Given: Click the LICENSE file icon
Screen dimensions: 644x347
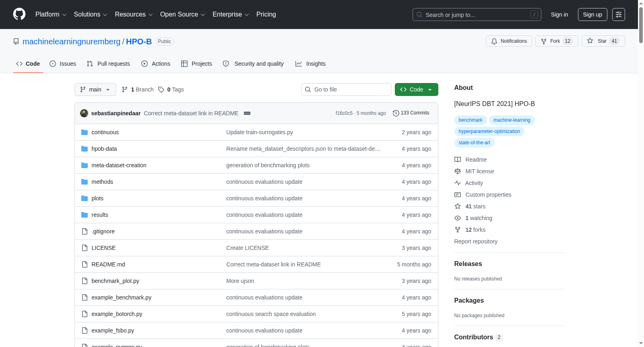Looking at the screenshot, I should (85, 248).
